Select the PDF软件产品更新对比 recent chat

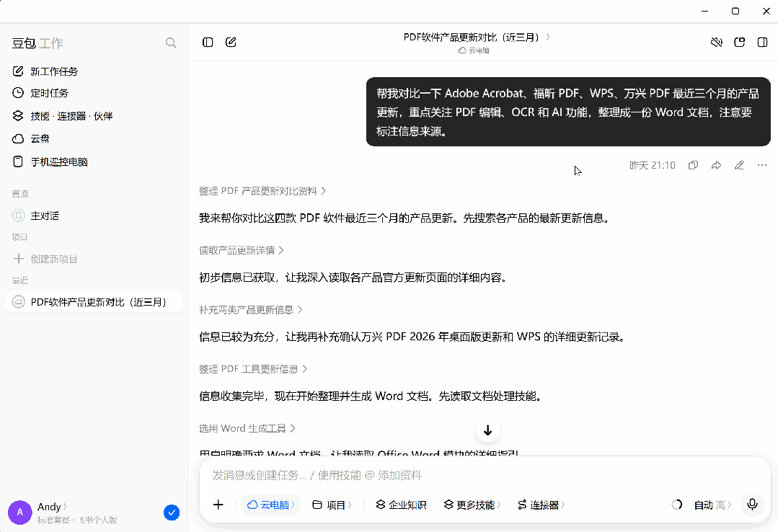pos(94,302)
